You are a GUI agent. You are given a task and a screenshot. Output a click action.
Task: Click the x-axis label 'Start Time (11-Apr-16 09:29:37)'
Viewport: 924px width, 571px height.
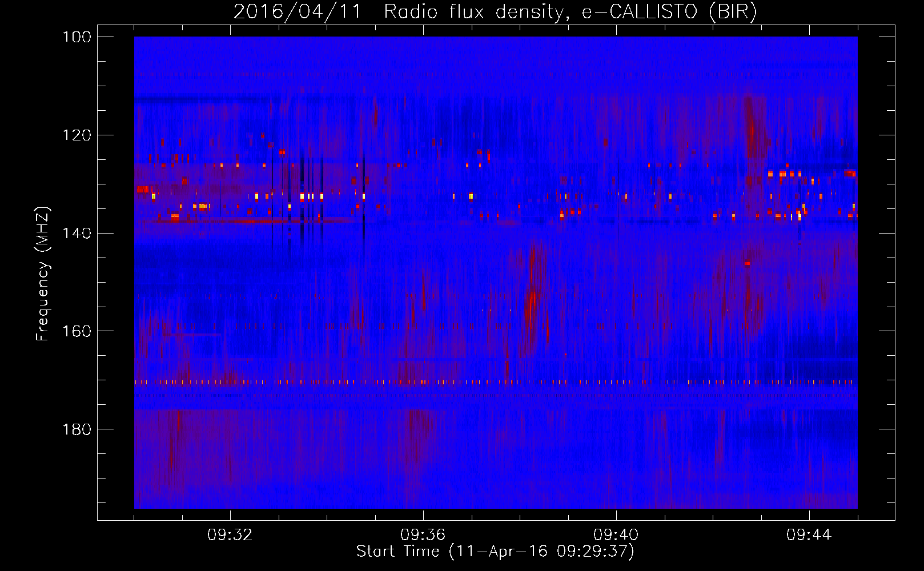(x=495, y=552)
